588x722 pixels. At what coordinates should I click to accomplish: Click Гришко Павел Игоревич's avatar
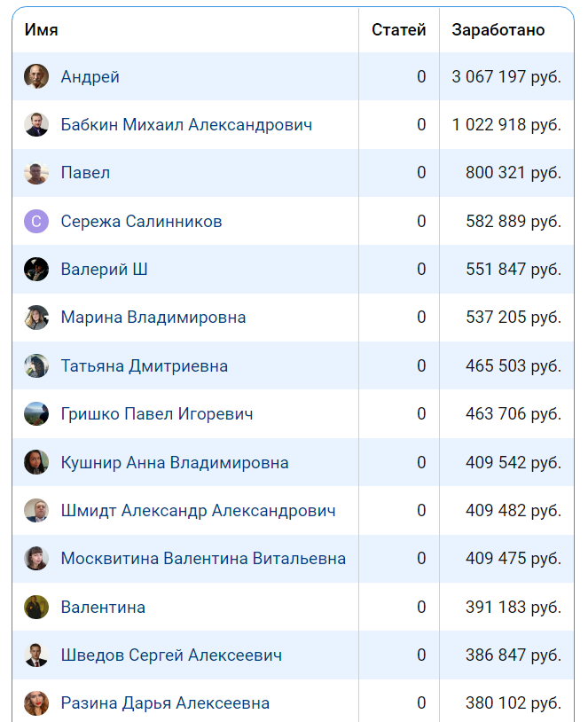tap(36, 414)
